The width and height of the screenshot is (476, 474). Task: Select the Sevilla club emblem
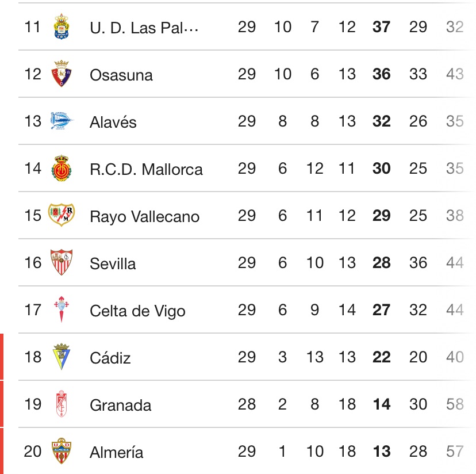click(61, 263)
